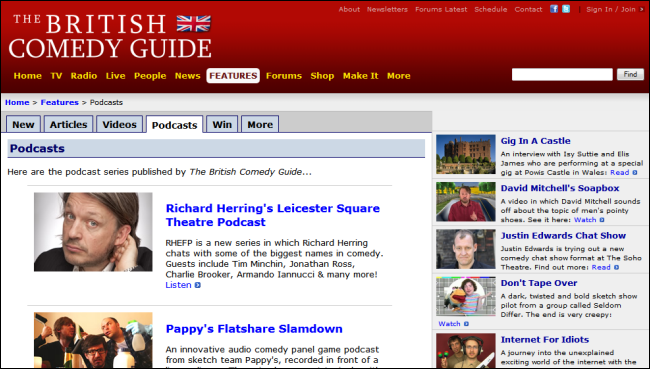Follow the Home breadcrumb link
Viewport: 650px width, 369px height.
pyautogui.click(x=17, y=102)
